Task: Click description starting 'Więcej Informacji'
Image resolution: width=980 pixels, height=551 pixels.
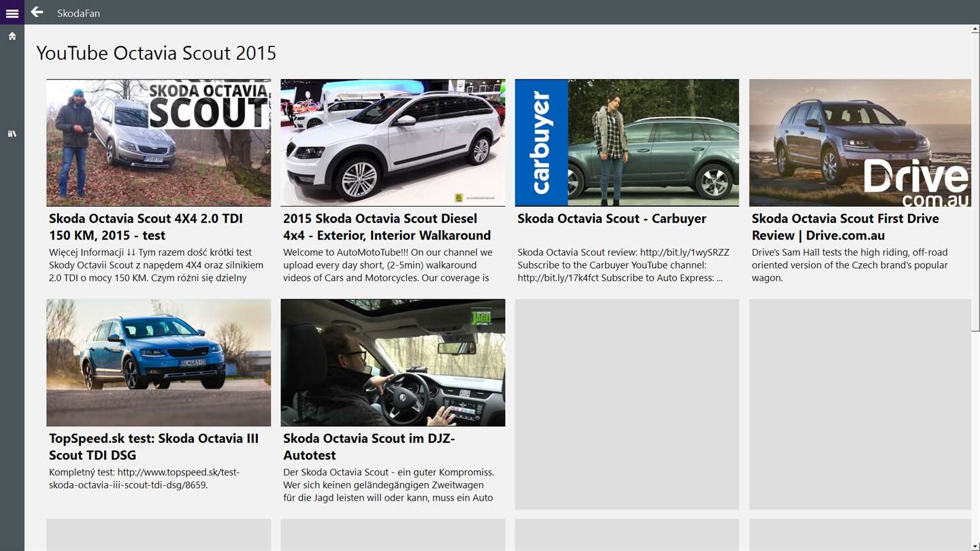Action: tap(157, 265)
